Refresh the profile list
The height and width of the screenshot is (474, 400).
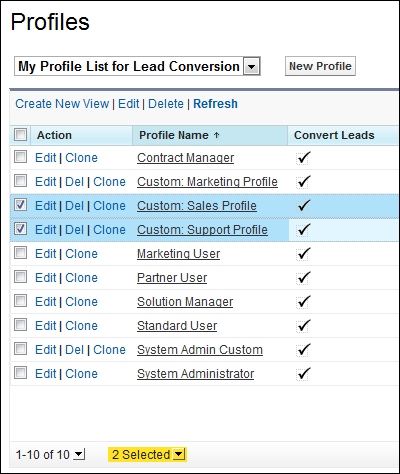[215, 104]
